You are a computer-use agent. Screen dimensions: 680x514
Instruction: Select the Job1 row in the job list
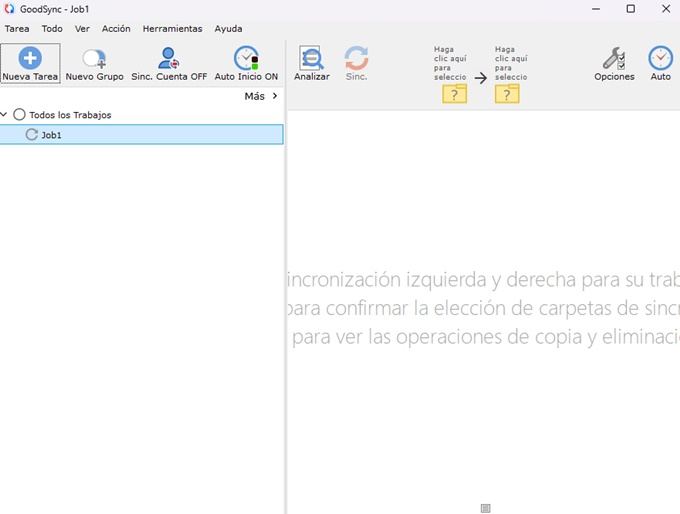(x=141, y=134)
